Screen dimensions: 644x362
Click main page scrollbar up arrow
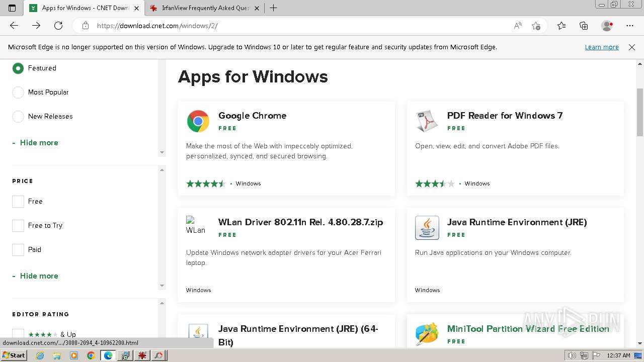640,64
